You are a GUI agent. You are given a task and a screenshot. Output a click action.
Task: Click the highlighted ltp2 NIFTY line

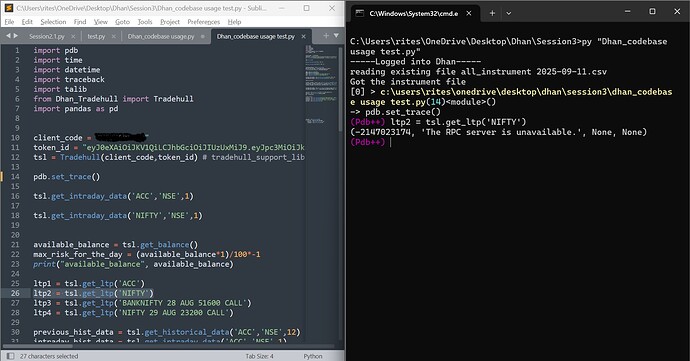pyautogui.click(x=93, y=293)
